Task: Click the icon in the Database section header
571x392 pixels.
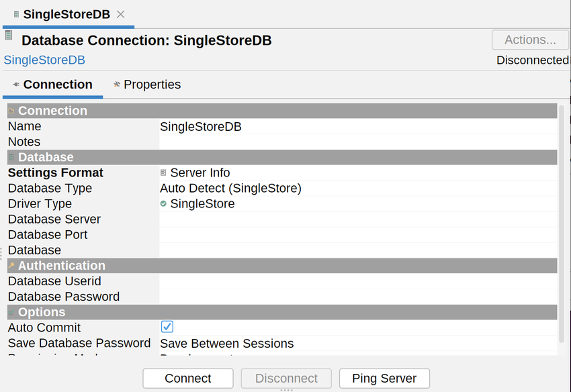Action: click(x=12, y=157)
